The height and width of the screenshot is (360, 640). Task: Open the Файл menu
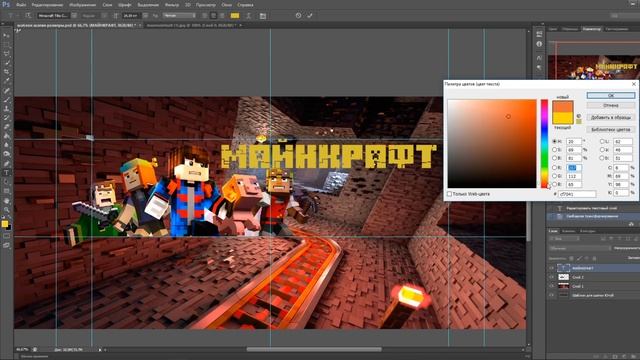point(21,5)
